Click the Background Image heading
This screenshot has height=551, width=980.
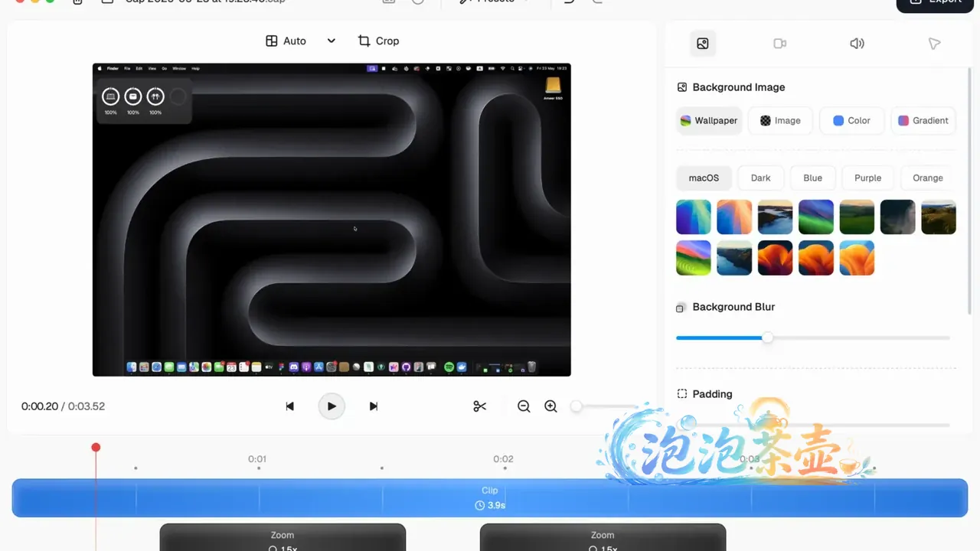[739, 87]
